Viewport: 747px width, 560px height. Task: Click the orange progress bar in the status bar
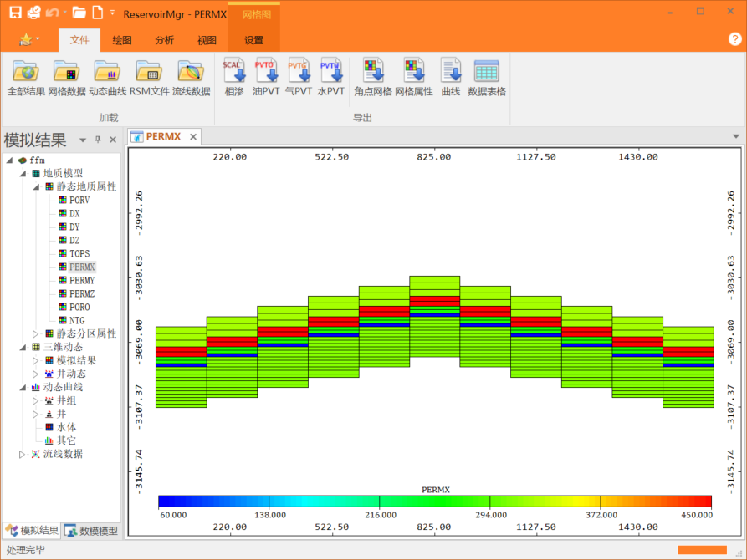click(702, 549)
